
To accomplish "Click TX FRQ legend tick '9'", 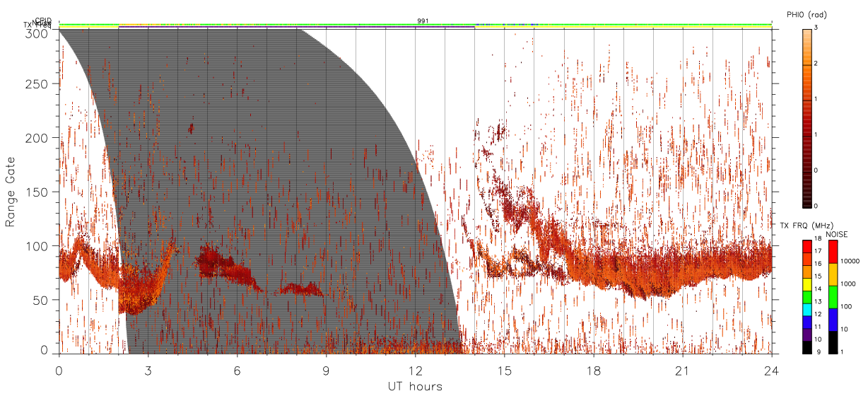I will tap(819, 352).
